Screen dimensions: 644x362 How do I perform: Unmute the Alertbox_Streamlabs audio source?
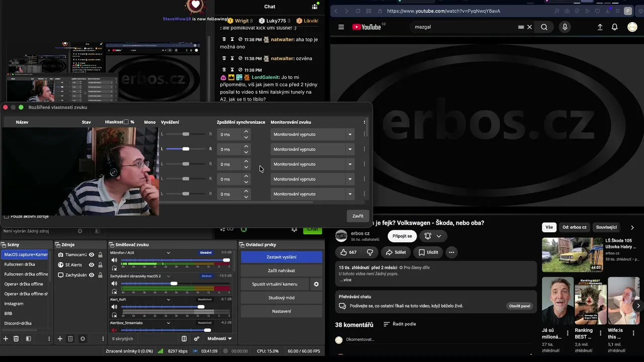(x=114, y=330)
